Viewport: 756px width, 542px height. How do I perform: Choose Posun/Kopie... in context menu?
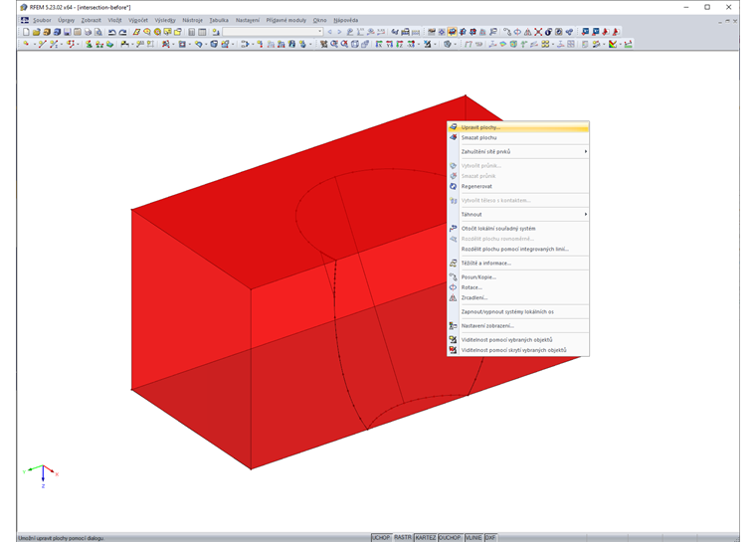click(518, 277)
